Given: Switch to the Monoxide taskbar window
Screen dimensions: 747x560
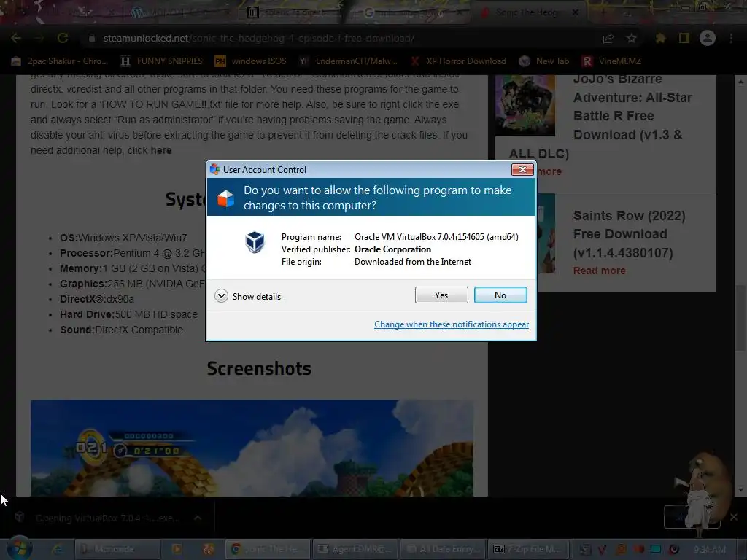Looking at the screenshot, I should (117, 549).
